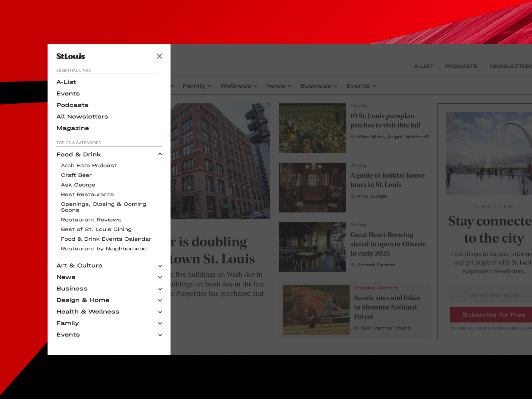This screenshot has height=399, width=532.
Task: Click Subscribe for Free button
Action: pyautogui.click(x=491, y=315)
